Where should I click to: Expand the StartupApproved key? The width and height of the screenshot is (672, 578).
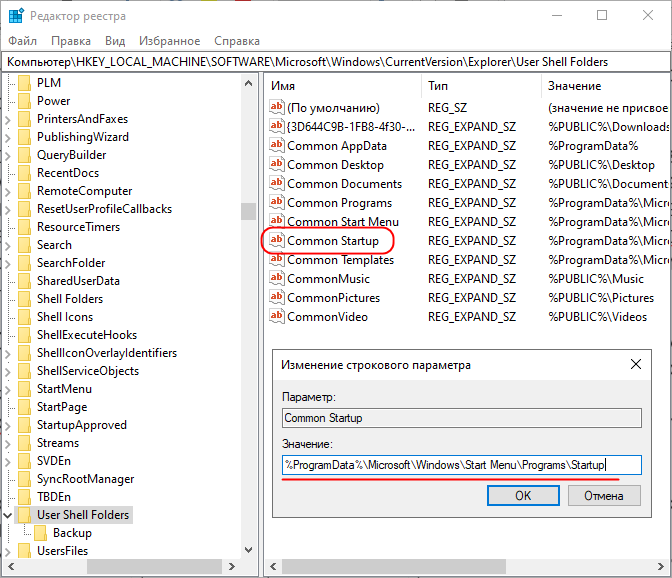[x=8, y=425]
